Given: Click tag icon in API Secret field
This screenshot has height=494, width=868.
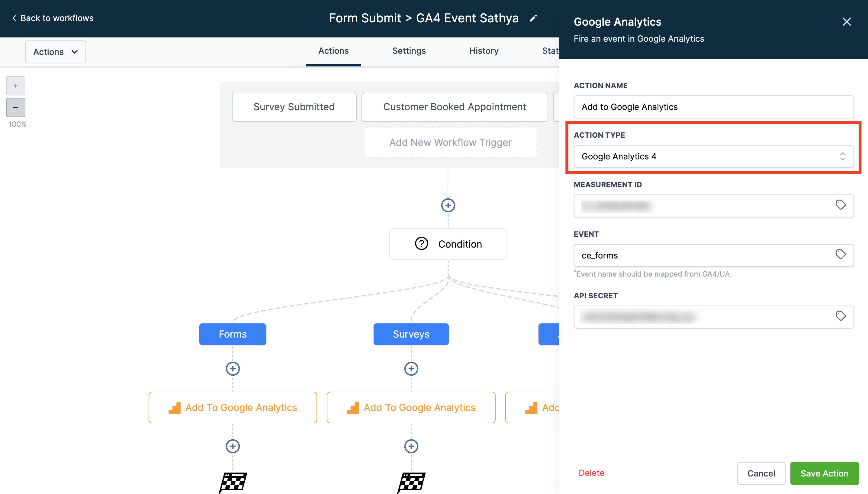Looking at the screenshot, I should [840, 316].
